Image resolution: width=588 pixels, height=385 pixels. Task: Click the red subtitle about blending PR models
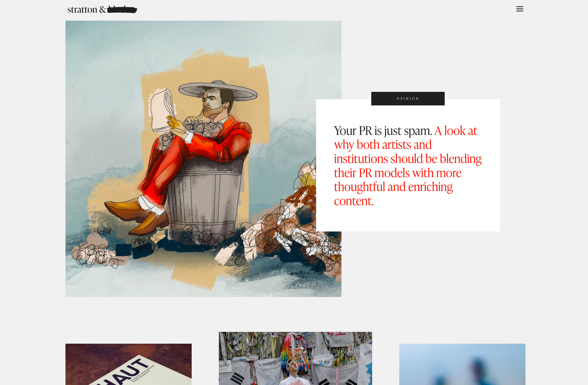pyautogui.click(x=408, y=166)
